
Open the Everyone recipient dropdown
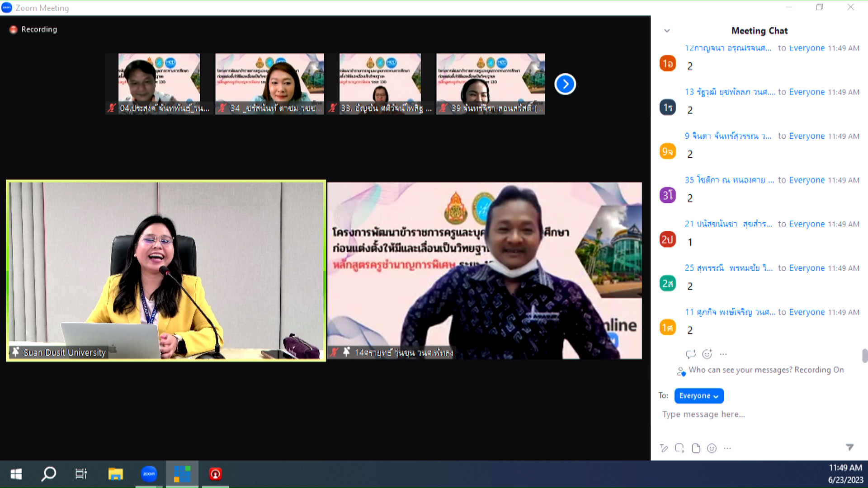coord(698,396)
